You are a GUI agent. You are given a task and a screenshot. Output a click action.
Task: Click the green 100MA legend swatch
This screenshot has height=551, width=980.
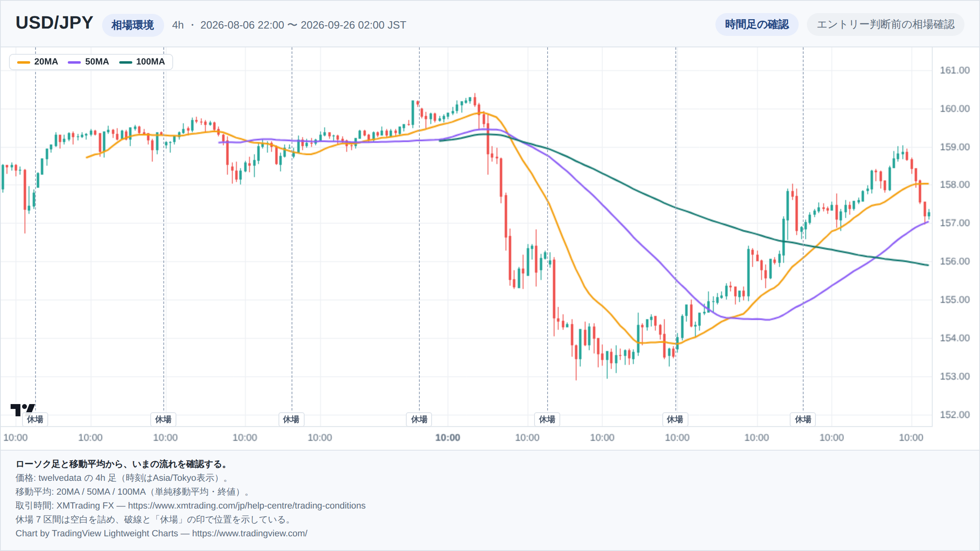tap(125, 62)
